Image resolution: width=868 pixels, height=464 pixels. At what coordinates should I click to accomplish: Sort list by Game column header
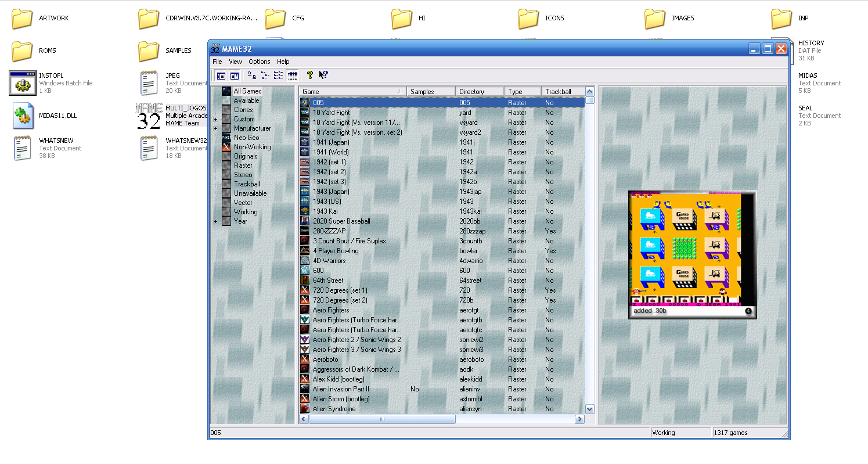(x=352, y=92)
